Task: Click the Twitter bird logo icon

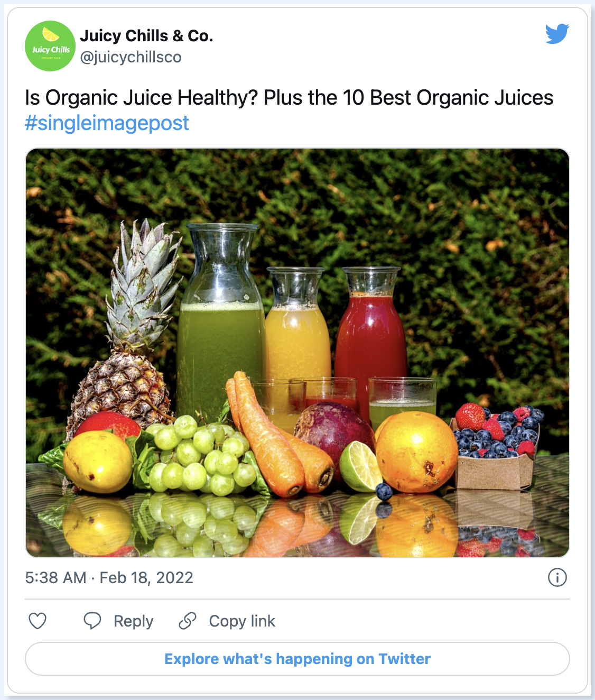Action: click(557, 33)
